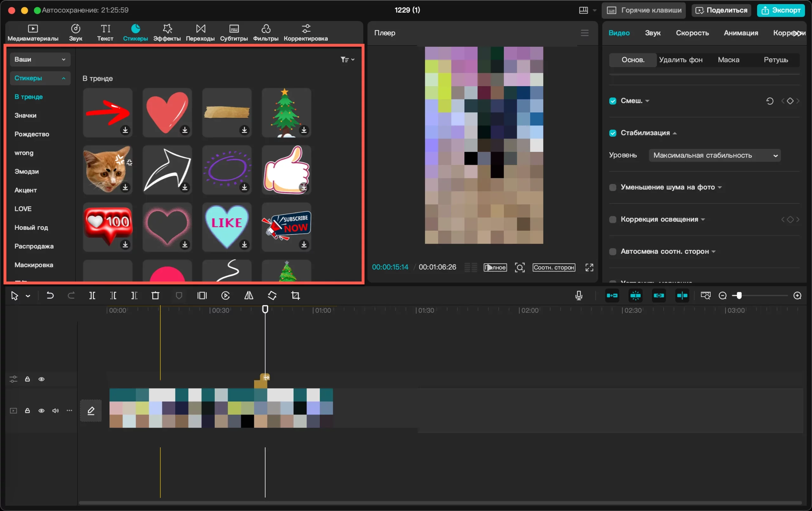
Task: Open Горячие клавиши shortcuts
Action: click(643, 10)
